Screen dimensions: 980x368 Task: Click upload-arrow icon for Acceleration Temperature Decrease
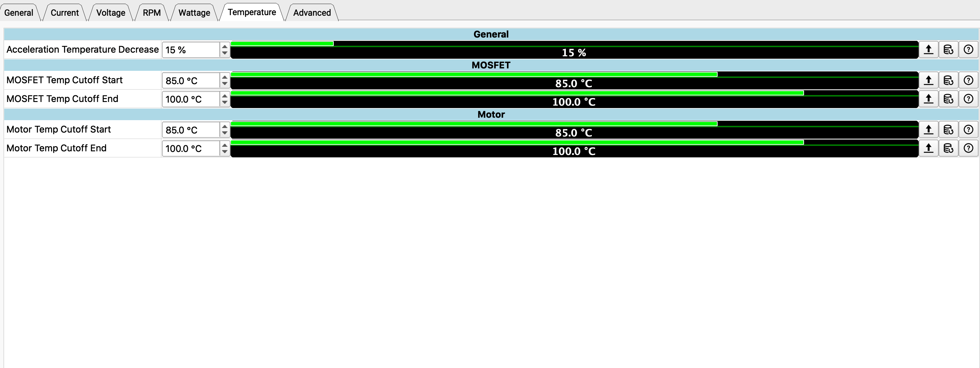point(928,50)
